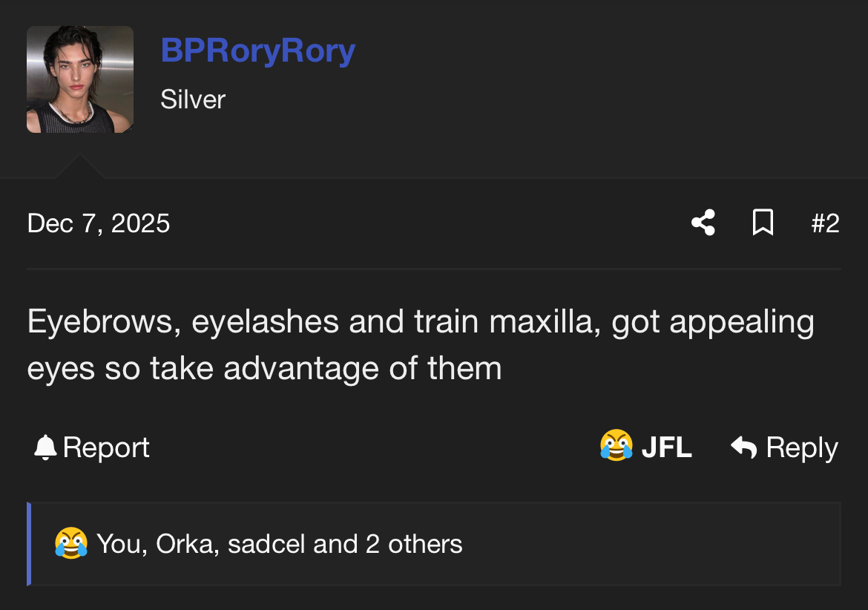Viewport: 868px width, 610px height.
Task: Click the laughing emoji next to JFL
Action: pyautogui.click(x=617, y=447)
